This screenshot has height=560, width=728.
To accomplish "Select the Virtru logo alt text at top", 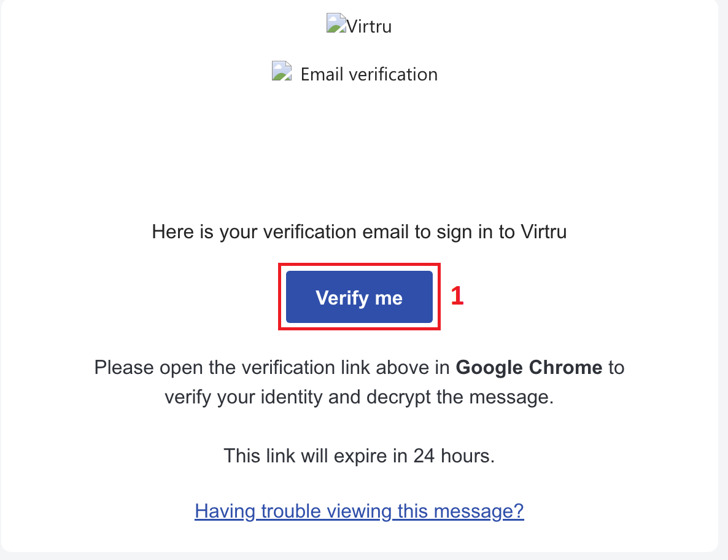I will tap(369, 26).
